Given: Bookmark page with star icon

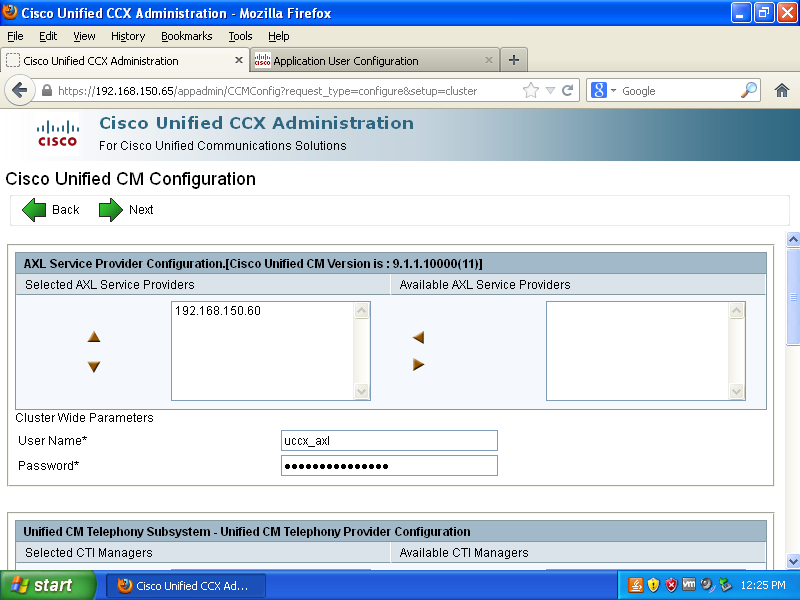Looking at the screenshot, I should pyautogui.click(x=531, y=91).
